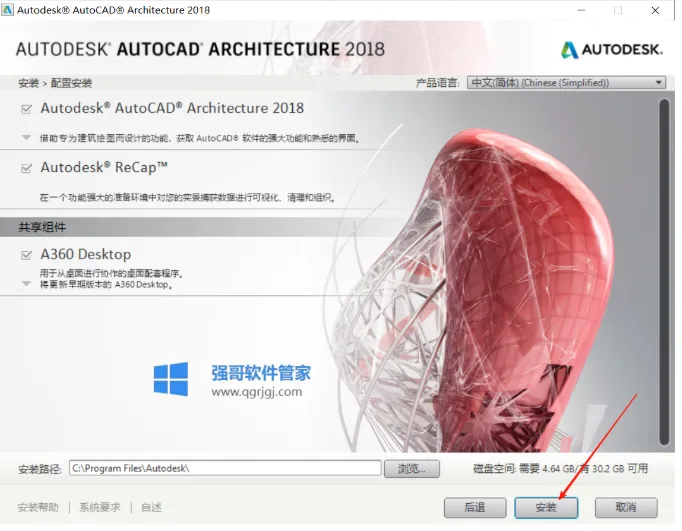Close the installer window
This screenshot has width=682, height=531.
[x=655, y=10]
